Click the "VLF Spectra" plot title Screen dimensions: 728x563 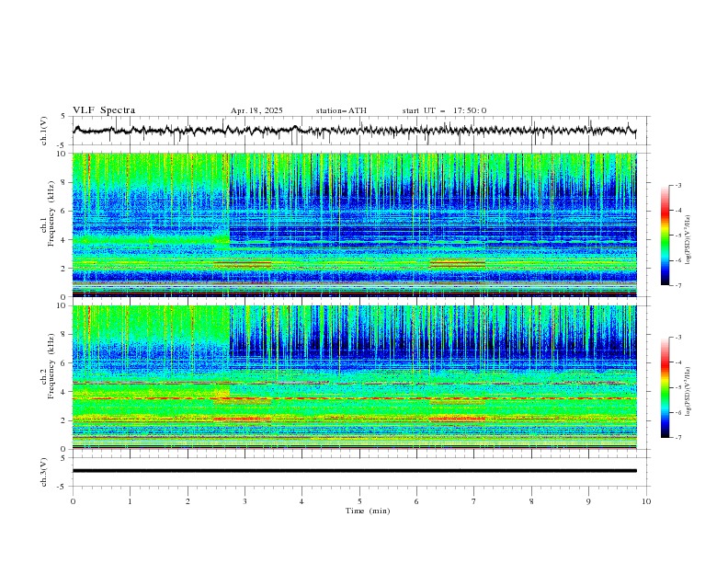tap(104, 110)
